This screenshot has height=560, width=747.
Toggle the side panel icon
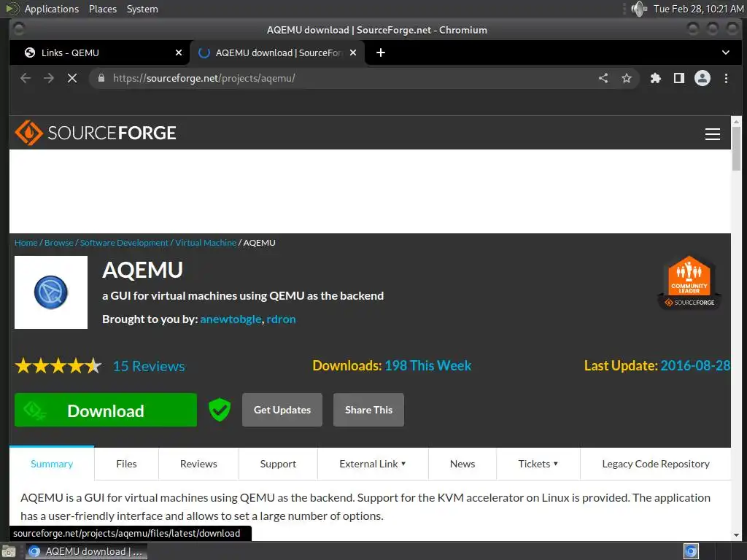click(x=679, y=78)
